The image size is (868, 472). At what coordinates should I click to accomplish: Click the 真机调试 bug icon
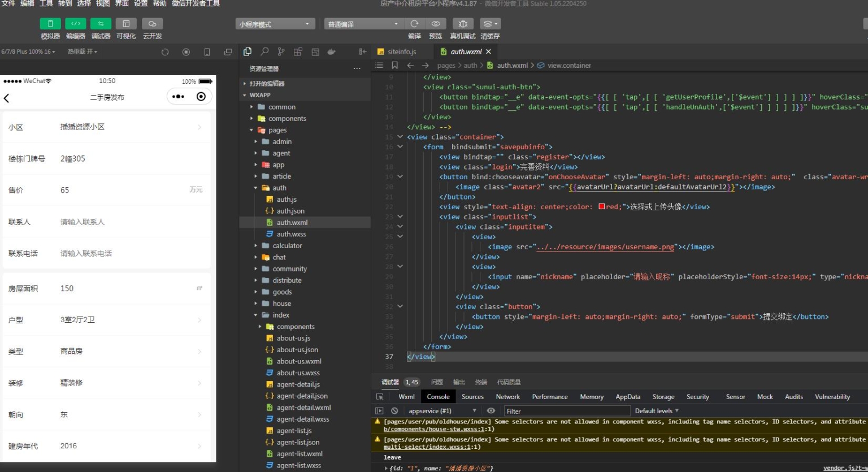pyautogui.click(x=462, y=24)
